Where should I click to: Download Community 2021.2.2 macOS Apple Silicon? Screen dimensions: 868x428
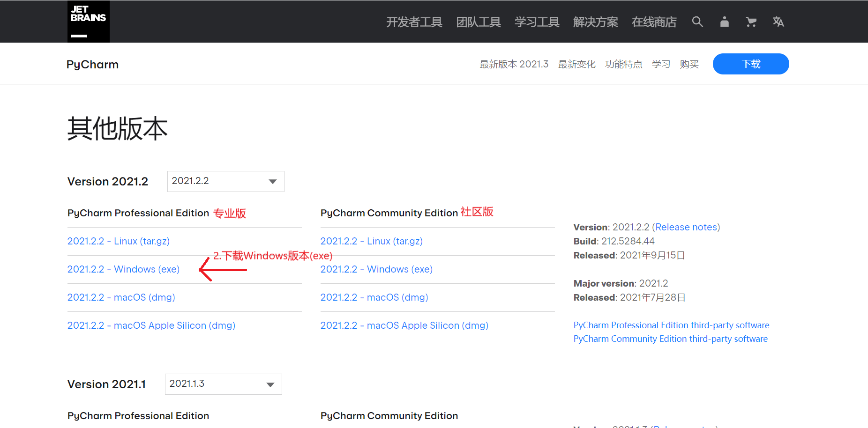[x=404, y=325]
